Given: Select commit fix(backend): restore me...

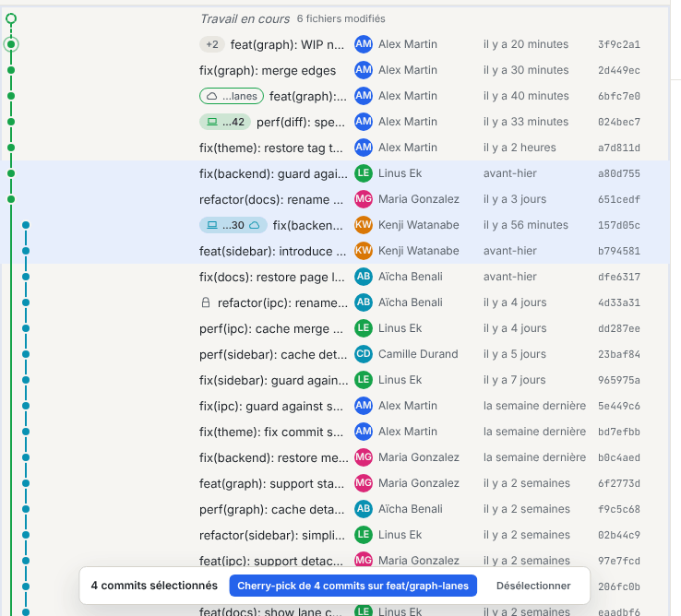Looking at the screenshot, I should point(274,458).
